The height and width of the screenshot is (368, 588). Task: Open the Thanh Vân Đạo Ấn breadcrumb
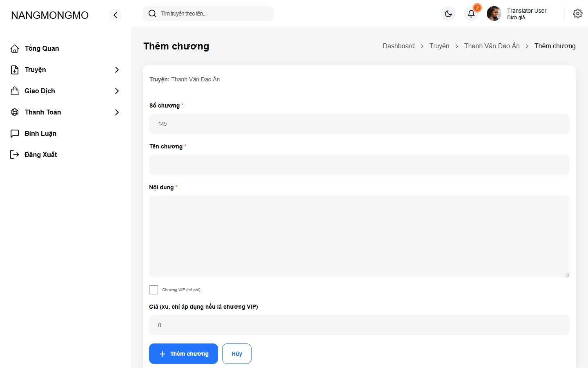492,46
